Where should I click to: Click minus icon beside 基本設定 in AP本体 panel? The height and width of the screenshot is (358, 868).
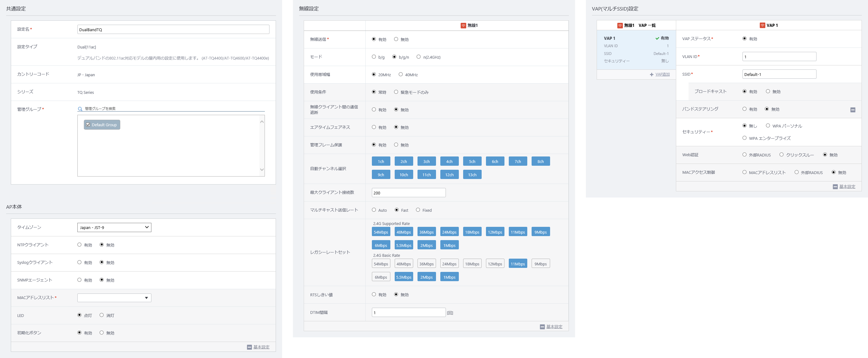click(249, 347)
